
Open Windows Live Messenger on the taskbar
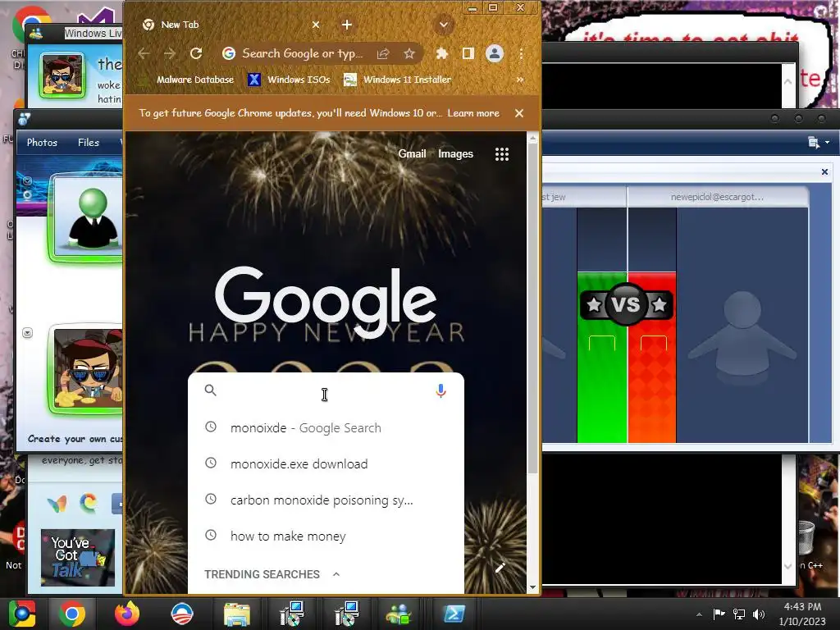(399, 614)
